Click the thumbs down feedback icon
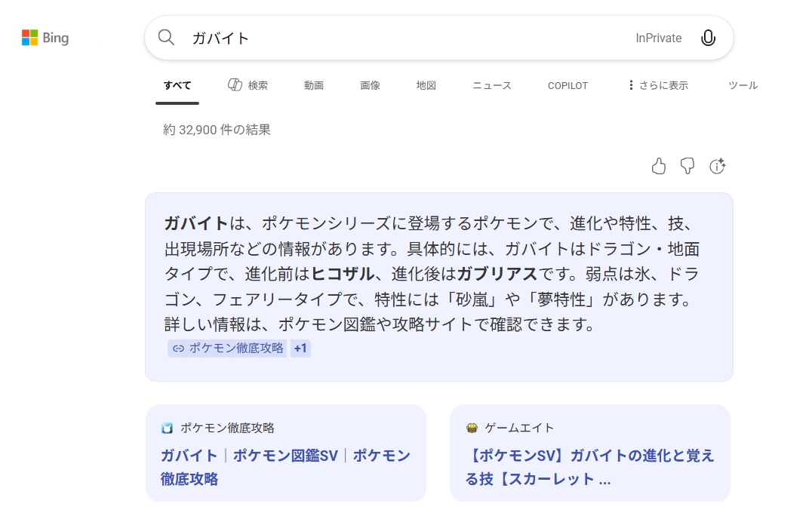This screenshot has width=812, height=522. click(687, 166)
